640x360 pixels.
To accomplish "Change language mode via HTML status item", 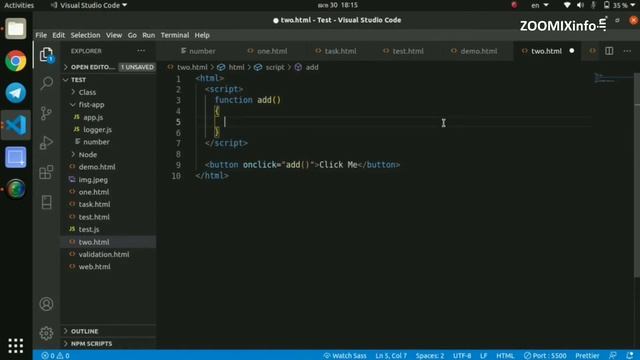I will pyautogui.click(x=505, y=356).
